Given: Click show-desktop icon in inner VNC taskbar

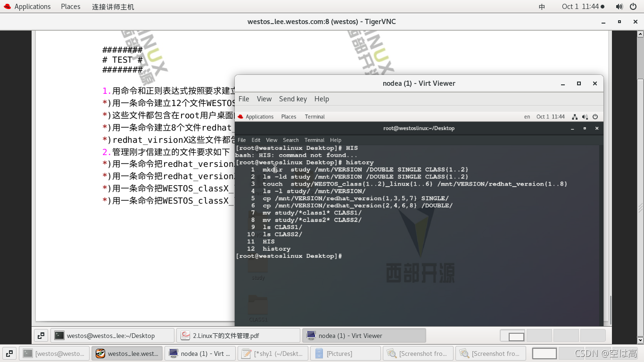Looking at the screenshot, I should tap(41, 336).
